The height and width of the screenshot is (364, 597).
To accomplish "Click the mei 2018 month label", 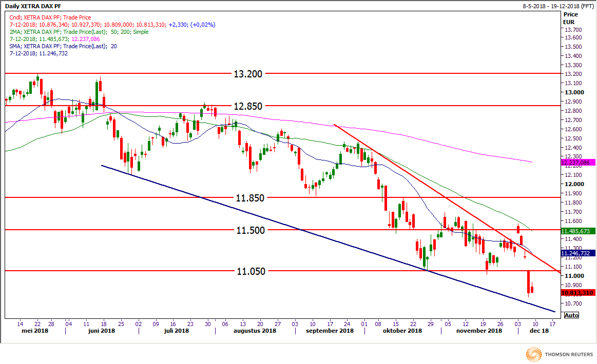I will click(x=35, y=331).
